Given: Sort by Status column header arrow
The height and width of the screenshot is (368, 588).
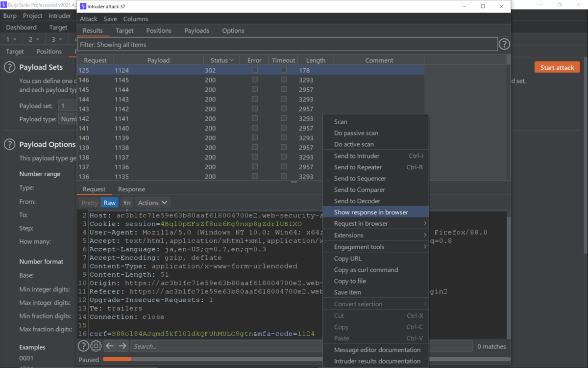Looking at the screenshot, I should pos(231,60).
